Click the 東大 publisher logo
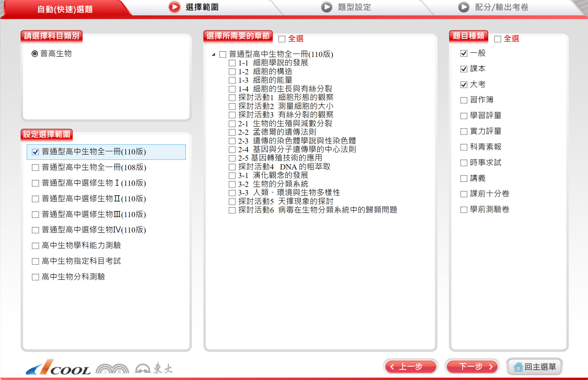Image resolution: width=588 pixels, height=380 pixels. click(x=154, y=368)
